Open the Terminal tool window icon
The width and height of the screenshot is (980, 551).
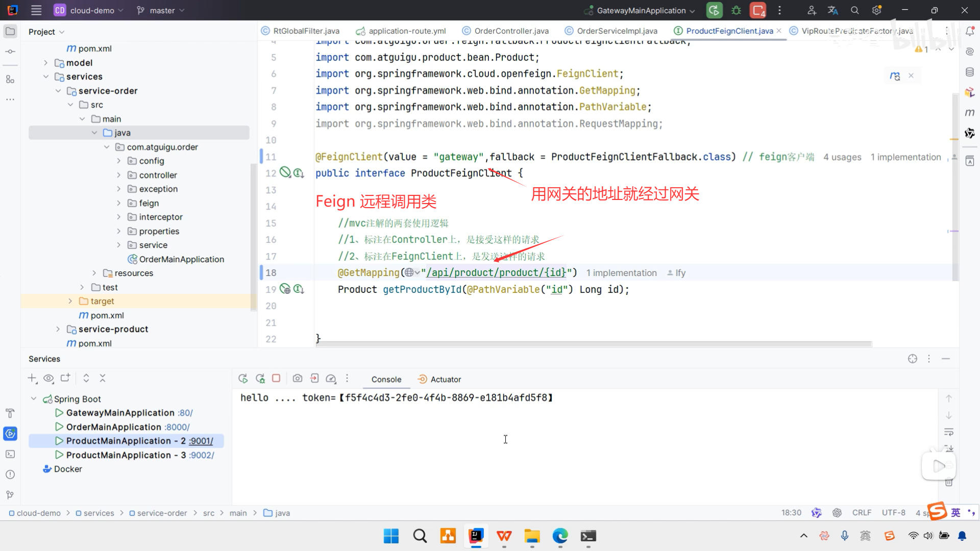click(10, 454)
